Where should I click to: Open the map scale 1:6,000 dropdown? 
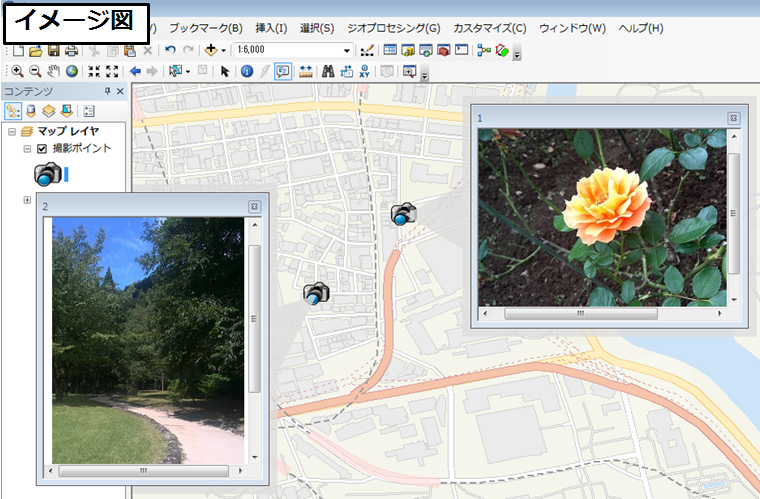347,50
